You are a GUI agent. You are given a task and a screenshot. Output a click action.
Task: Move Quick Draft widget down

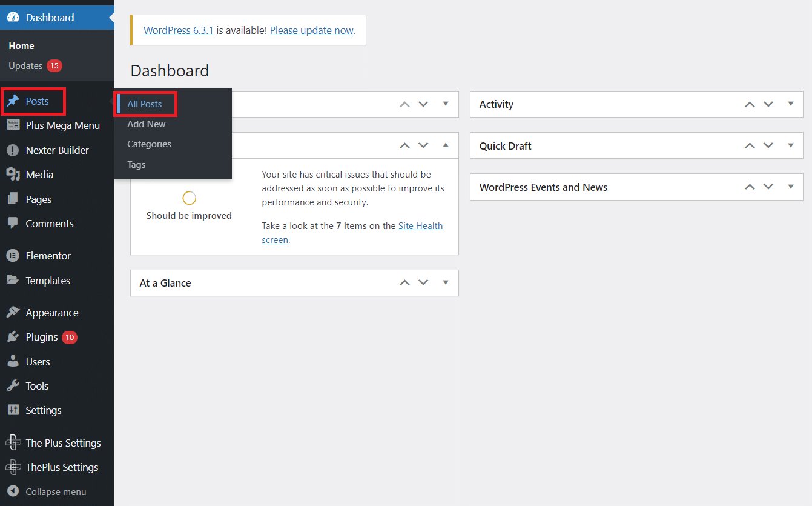coord(768,145)
